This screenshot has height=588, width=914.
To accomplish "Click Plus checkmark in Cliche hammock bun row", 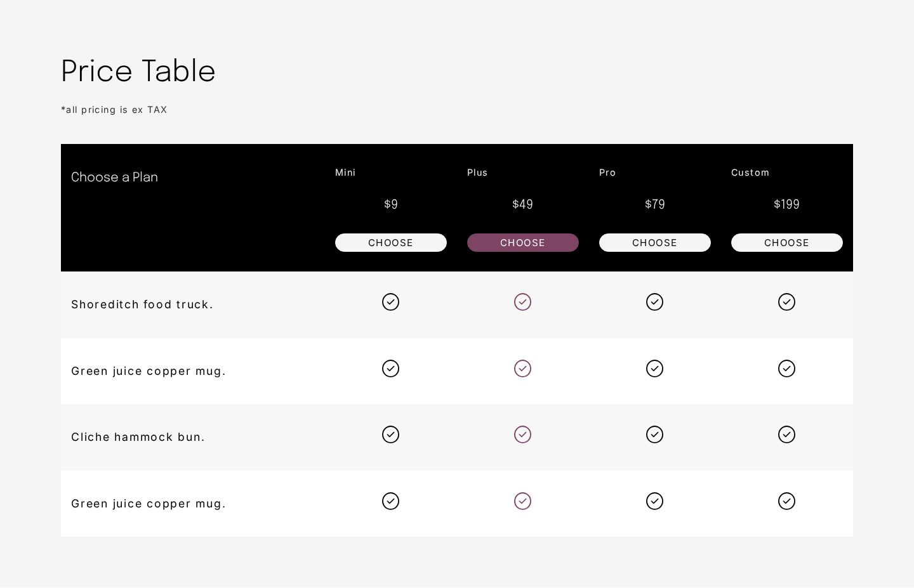I will (523, 434).
